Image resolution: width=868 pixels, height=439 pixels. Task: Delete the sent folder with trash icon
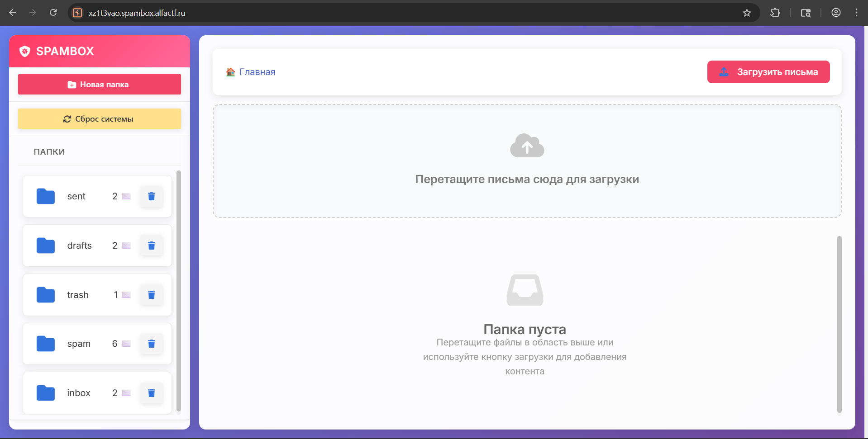151,196
